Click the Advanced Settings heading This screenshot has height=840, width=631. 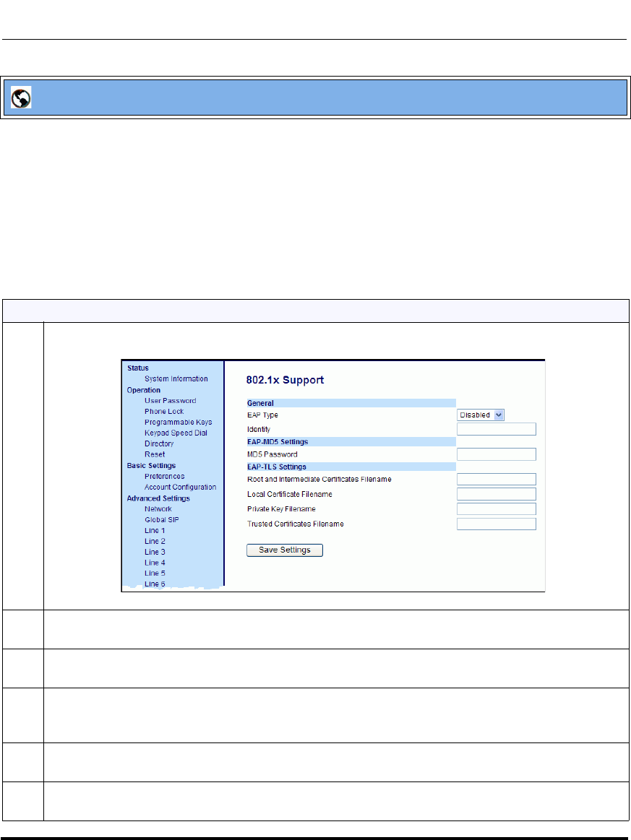coord(158,498)
